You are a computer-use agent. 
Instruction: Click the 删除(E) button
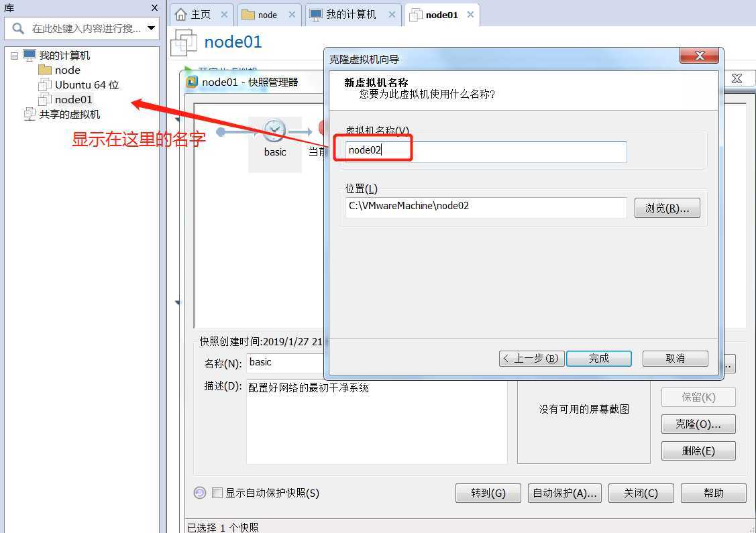point(698,451)
